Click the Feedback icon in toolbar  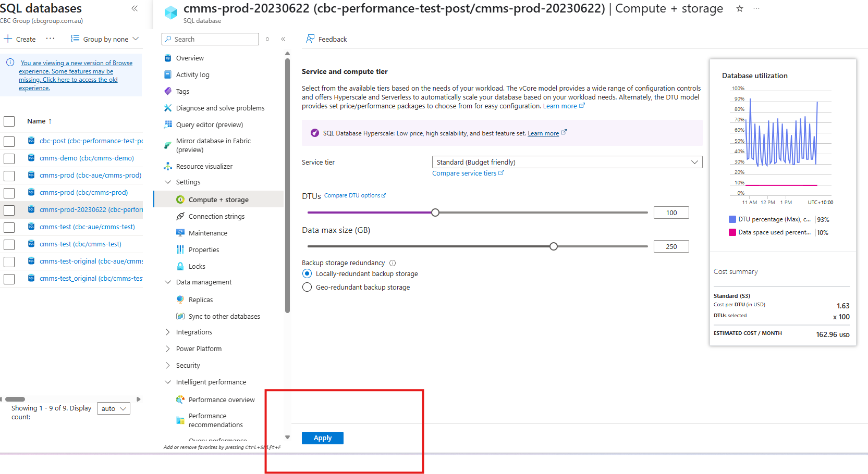point(310,39)
